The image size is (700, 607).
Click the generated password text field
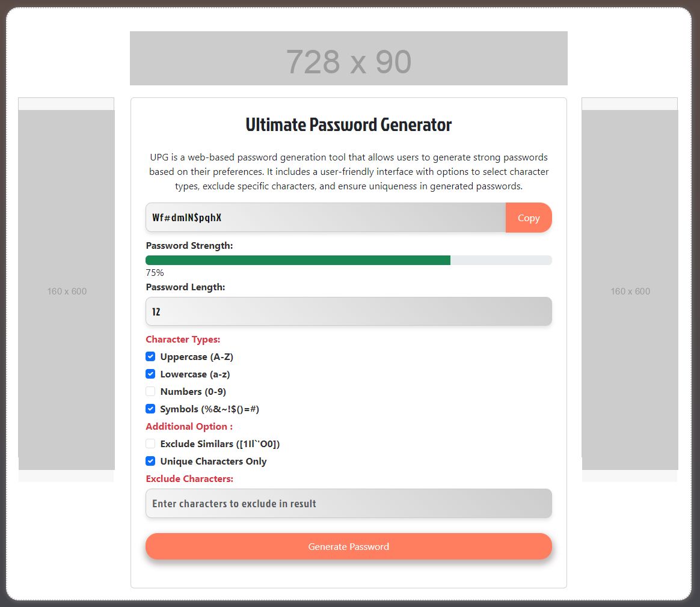[325, 218]
